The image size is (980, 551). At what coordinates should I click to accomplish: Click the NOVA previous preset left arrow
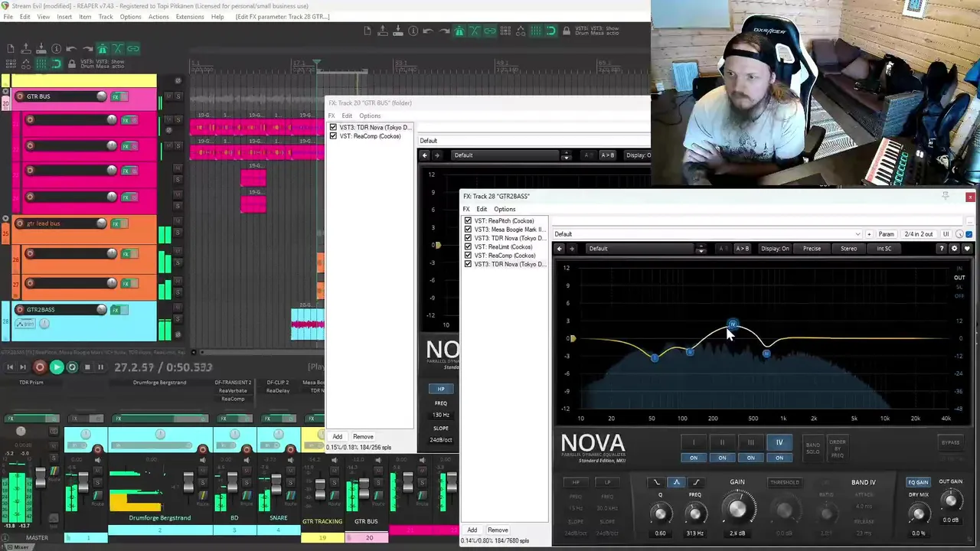(x=560, y=249)
